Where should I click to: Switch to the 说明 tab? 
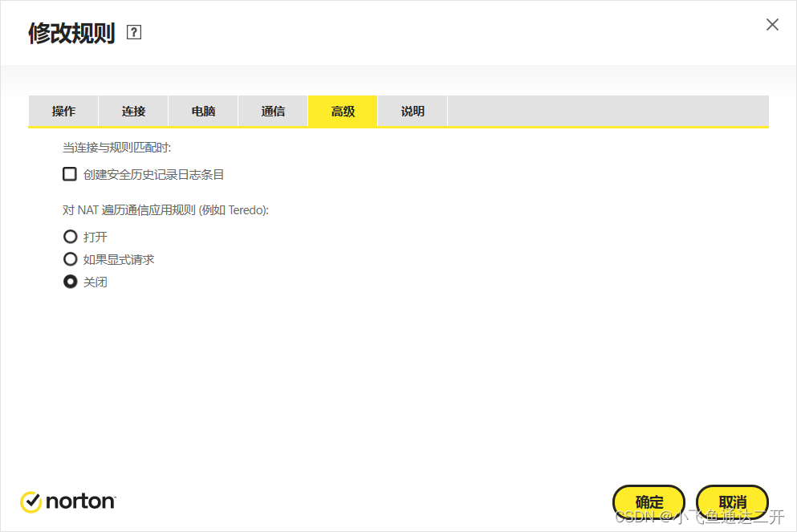click(x=412, y=111)
